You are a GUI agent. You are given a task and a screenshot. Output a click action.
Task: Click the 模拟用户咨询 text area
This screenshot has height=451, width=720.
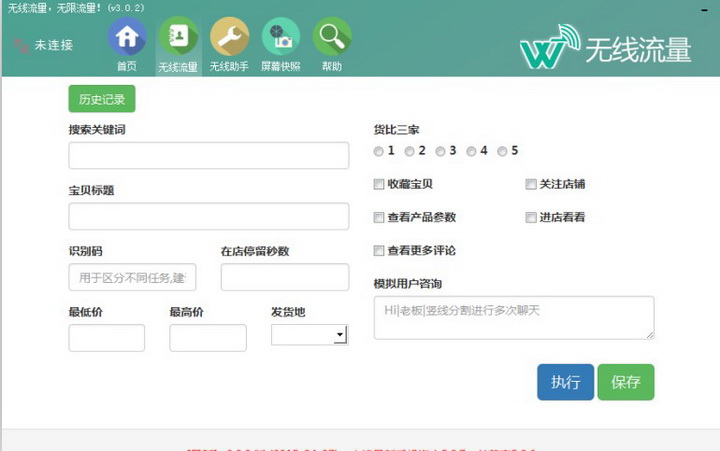(x=514, y=318)
